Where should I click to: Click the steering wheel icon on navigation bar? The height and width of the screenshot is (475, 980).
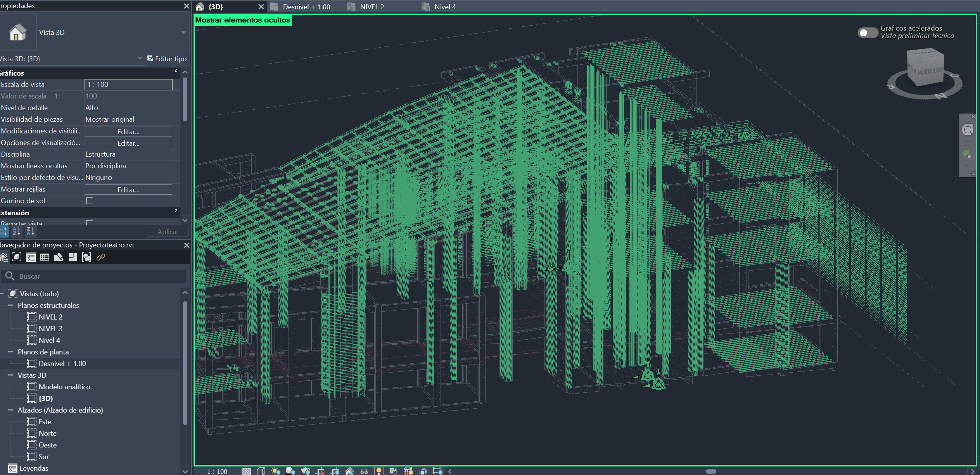[x=968, y=130]
